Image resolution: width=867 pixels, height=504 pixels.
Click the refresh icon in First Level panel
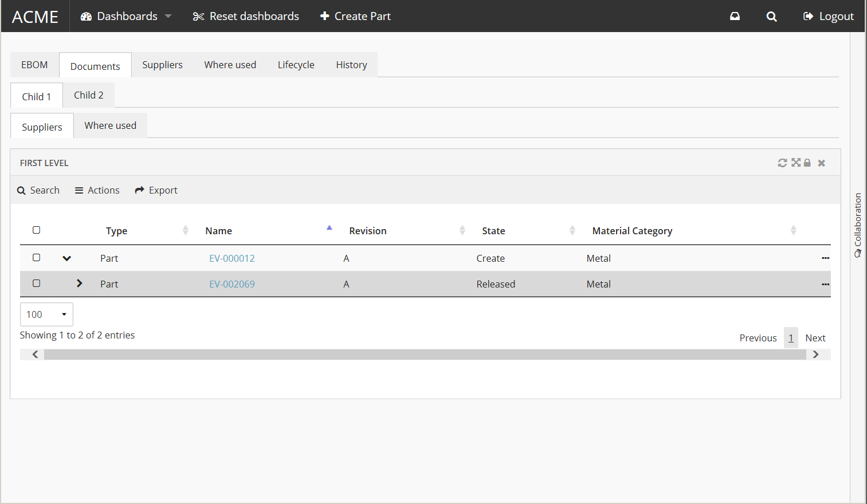pos(782,163)
